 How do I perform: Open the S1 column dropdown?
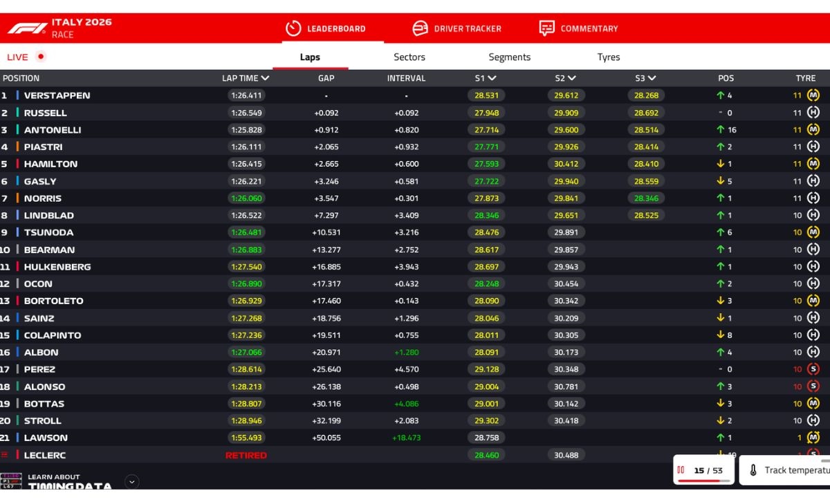[x=492, y=79]
